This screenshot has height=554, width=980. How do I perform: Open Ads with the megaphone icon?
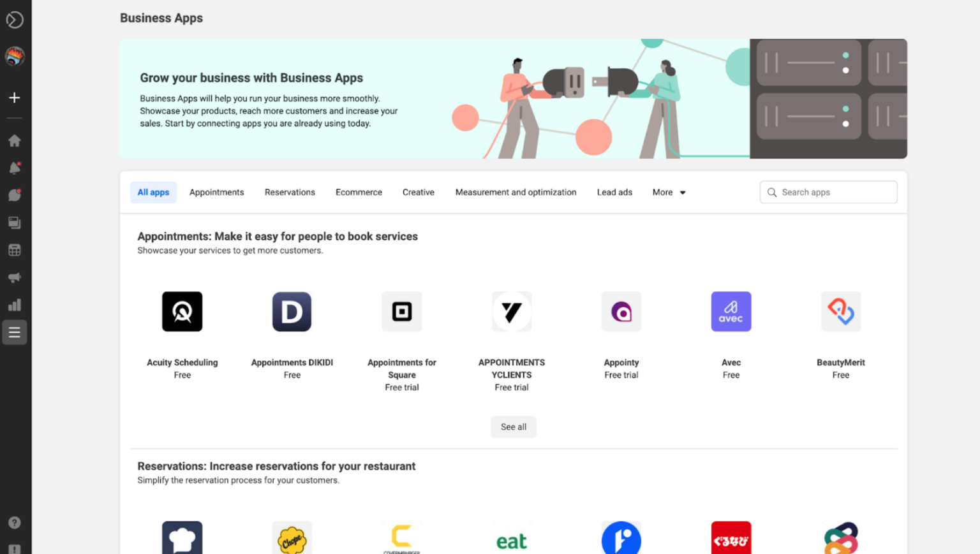coord(14,277)
